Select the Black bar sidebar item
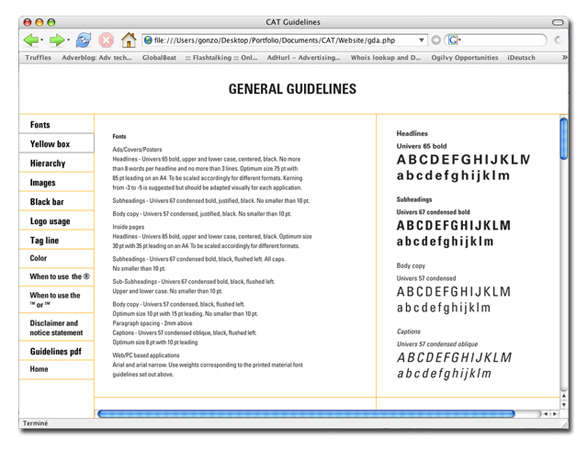The height and width of the screenshot is (450, 588). [x=56, y=202]
